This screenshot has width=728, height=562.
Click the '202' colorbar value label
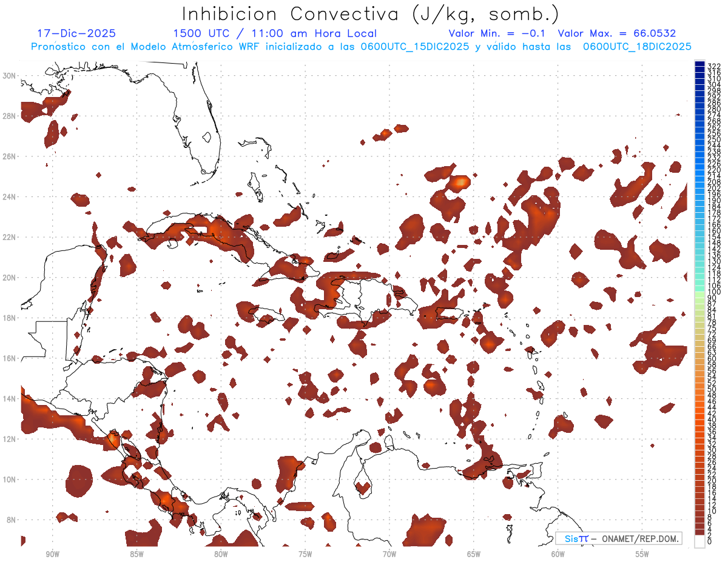point(714,189)
